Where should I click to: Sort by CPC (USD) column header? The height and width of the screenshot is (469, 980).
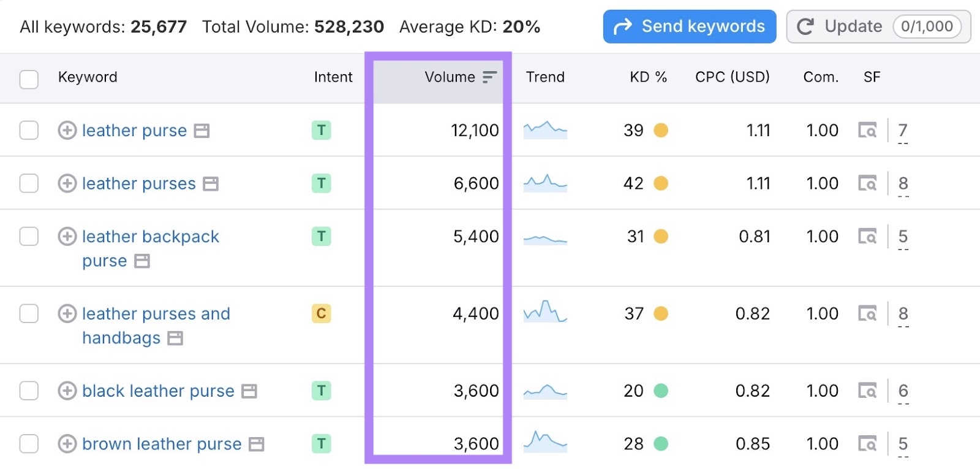(732, 77)
